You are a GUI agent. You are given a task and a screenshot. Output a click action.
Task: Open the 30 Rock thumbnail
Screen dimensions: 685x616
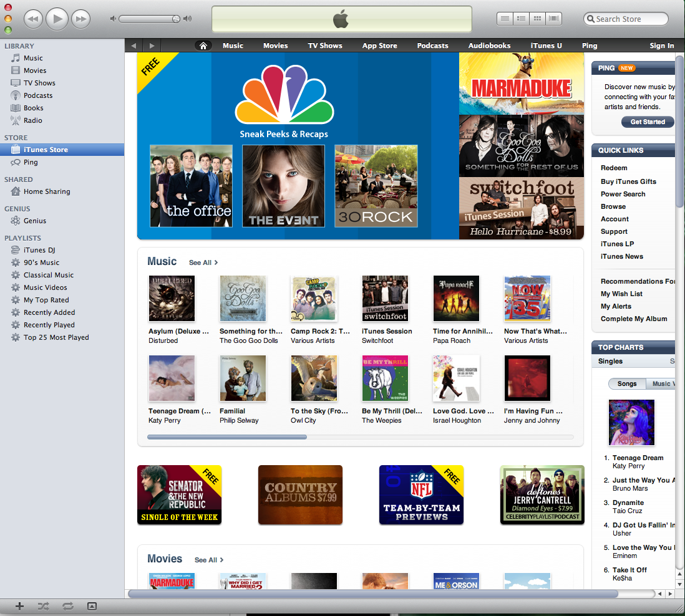point(376,186)
